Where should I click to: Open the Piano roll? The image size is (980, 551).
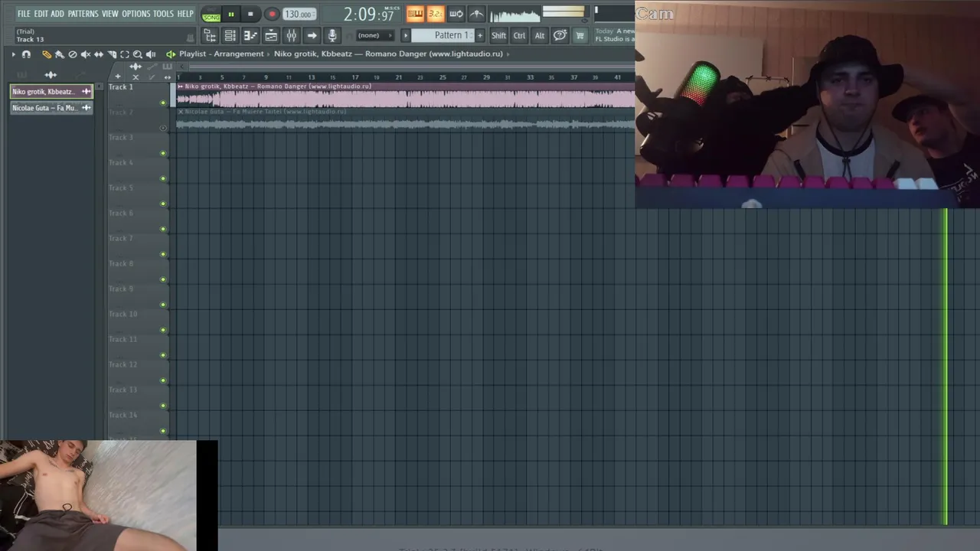pos(250,36)
